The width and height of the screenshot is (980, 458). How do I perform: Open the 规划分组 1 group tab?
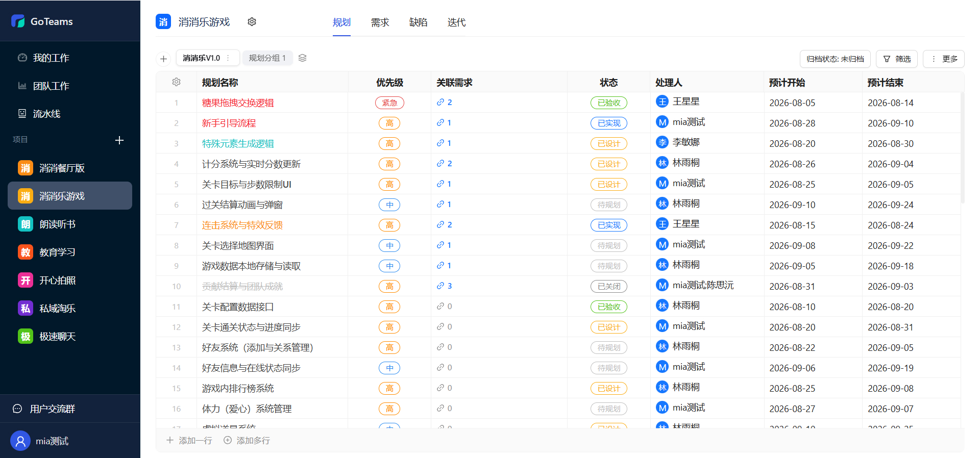(x=267, y=58)
